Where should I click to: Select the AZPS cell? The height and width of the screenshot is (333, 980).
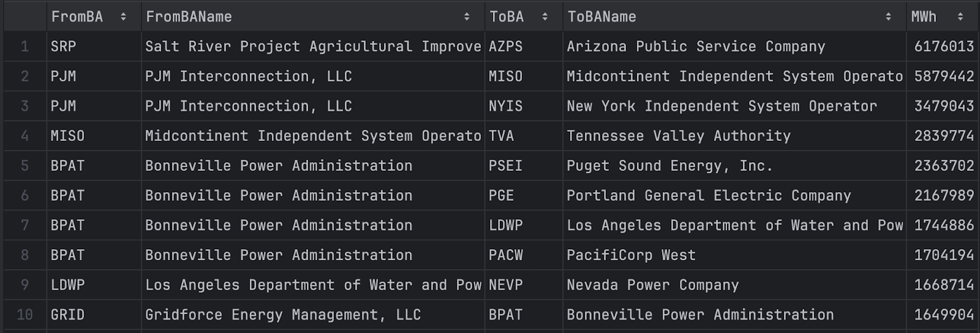[524, 47]
